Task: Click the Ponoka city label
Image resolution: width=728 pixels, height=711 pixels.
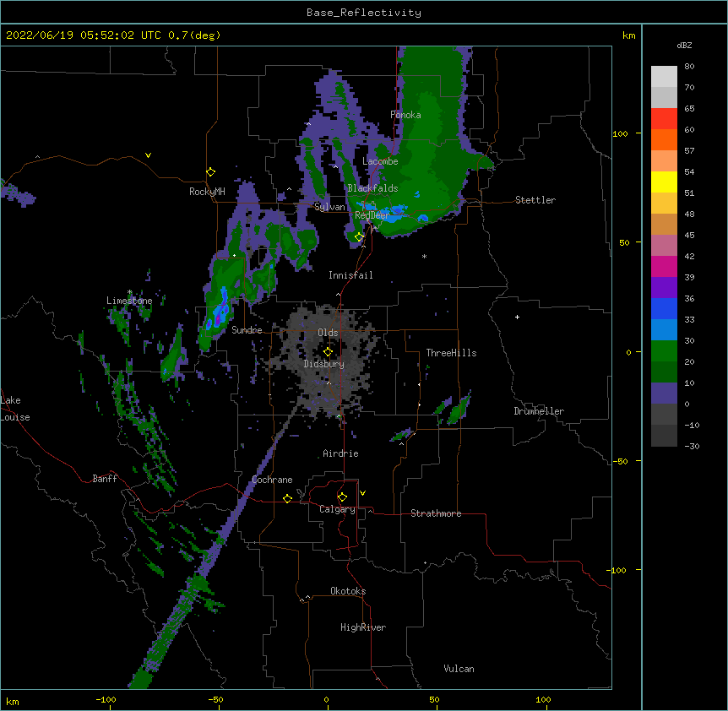Action: (405, 115)
